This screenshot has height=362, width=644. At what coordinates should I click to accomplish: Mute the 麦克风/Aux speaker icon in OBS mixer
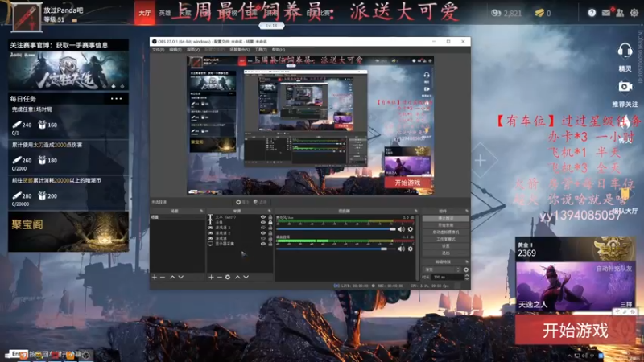click(x=401, y=229)
